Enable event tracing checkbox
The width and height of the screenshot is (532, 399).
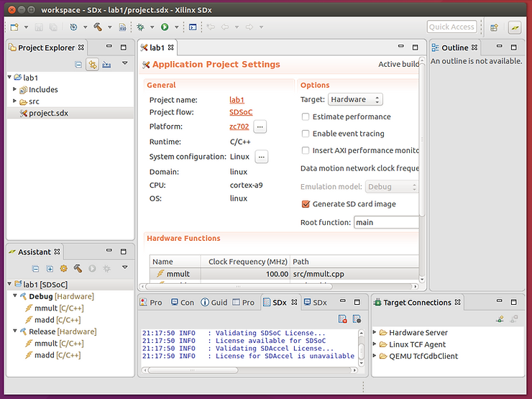[306, 134]
